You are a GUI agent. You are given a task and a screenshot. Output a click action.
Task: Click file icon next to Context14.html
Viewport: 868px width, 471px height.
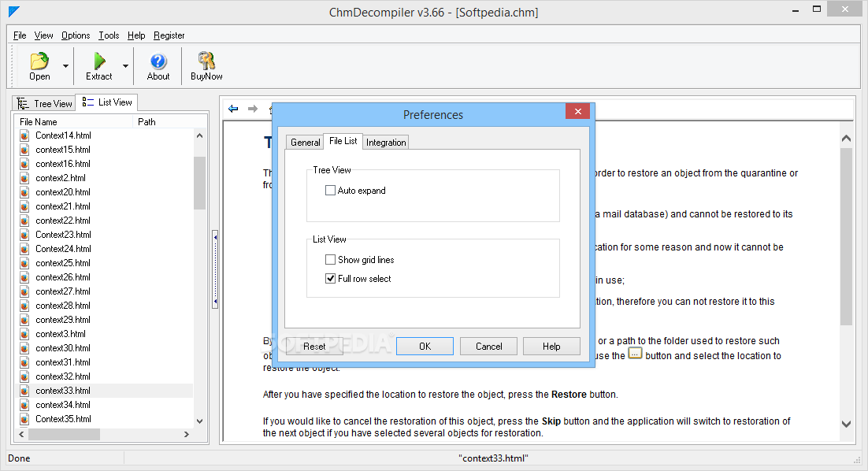pyautogui.click(x=24, y=135)
